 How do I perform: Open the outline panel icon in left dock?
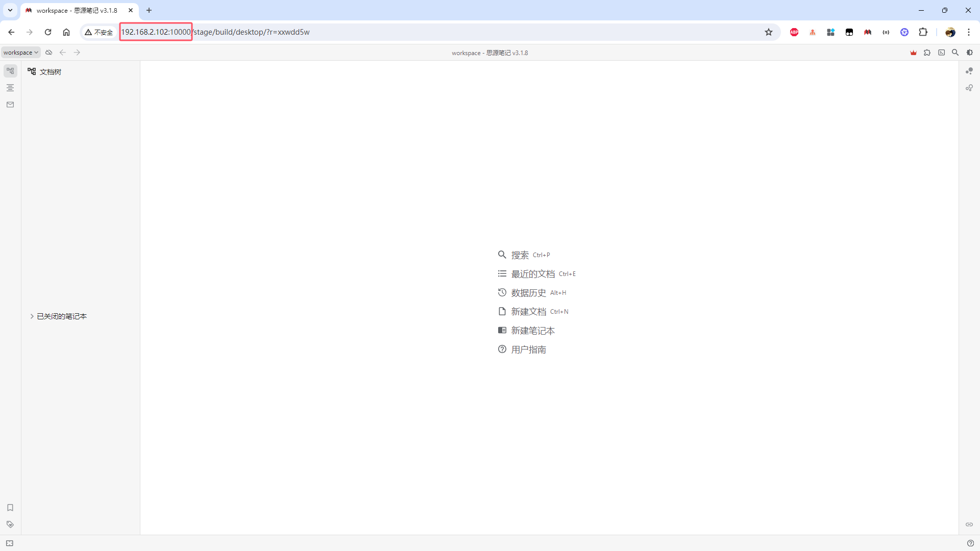tap(10, 88)
